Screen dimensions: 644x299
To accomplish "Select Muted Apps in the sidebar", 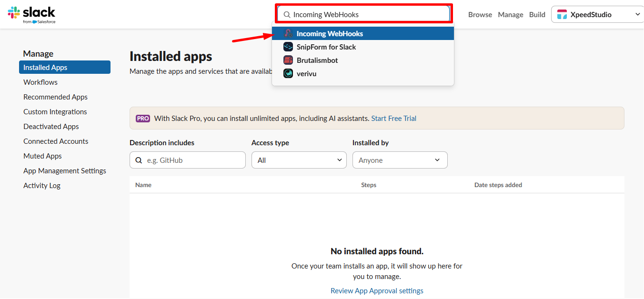I will pyautogui.click(x=42, y=156).
